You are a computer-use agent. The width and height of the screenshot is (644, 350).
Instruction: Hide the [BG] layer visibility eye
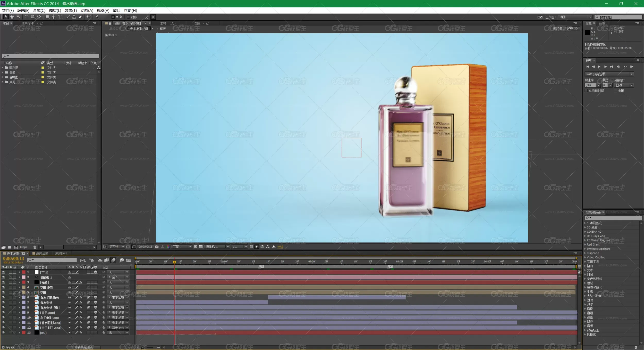pos(3,332)
